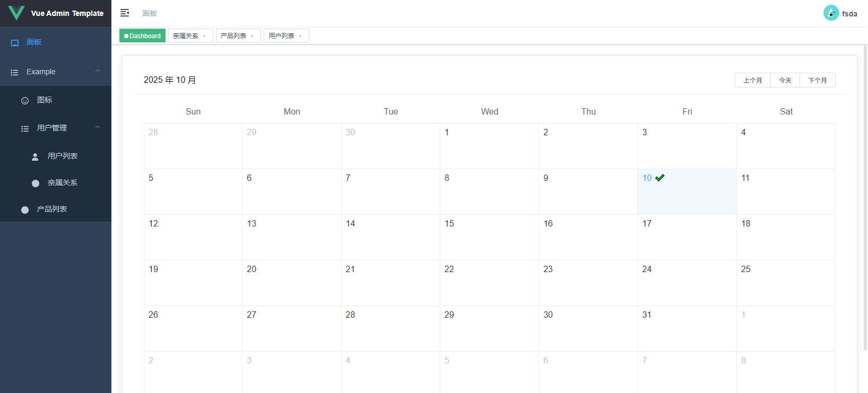Close the 亲属关系 tab with its x

204,36
